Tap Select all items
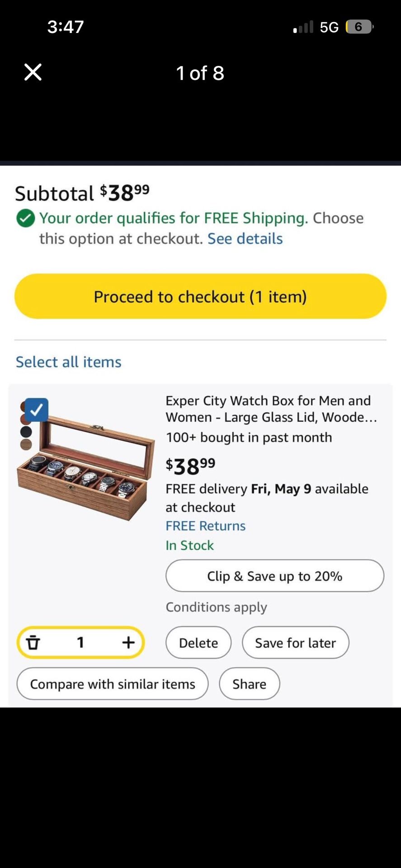This screenshot has width=401, height=868. click(68, 362)
